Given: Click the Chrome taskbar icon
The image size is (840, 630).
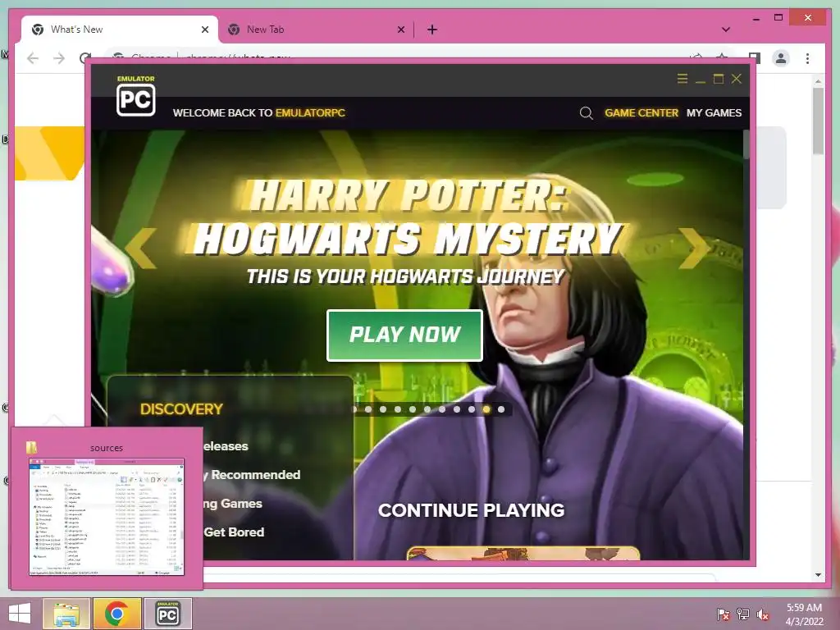Looking at the screenshot, I should [116, 614].
